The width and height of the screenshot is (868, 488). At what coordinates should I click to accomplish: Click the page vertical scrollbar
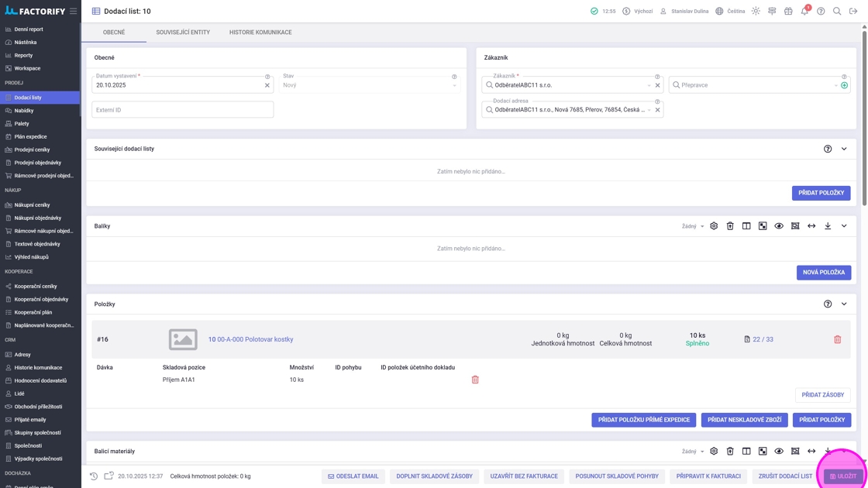[865, 116]
